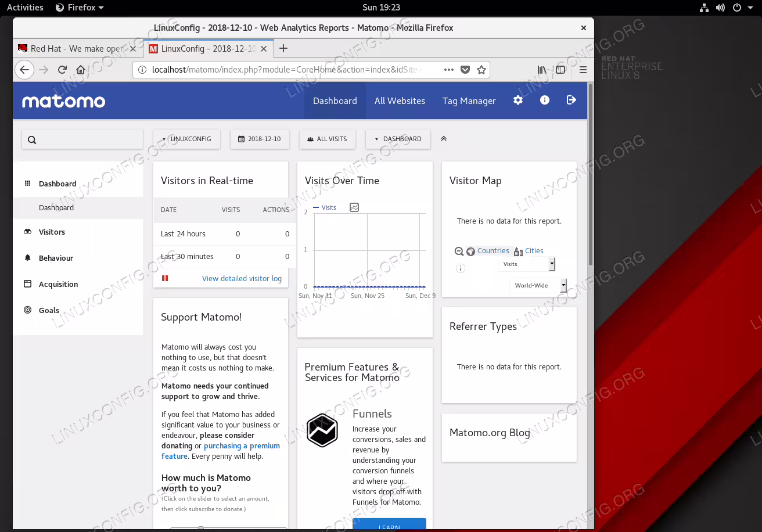Show site information icon in URL bar

tap(142, 70)
